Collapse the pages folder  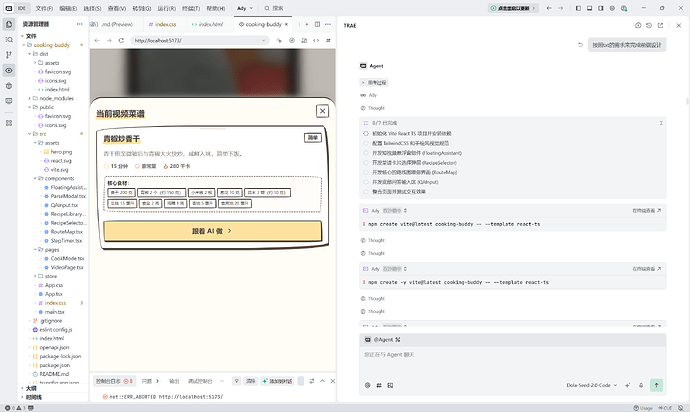pyautogui.click(x=35, y=250)
